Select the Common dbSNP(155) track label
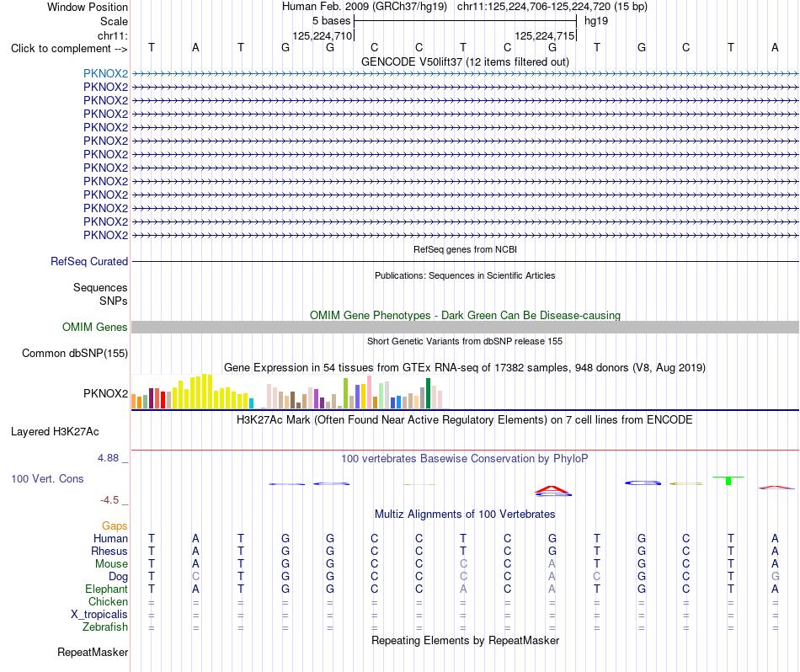 tap(75, 353)
